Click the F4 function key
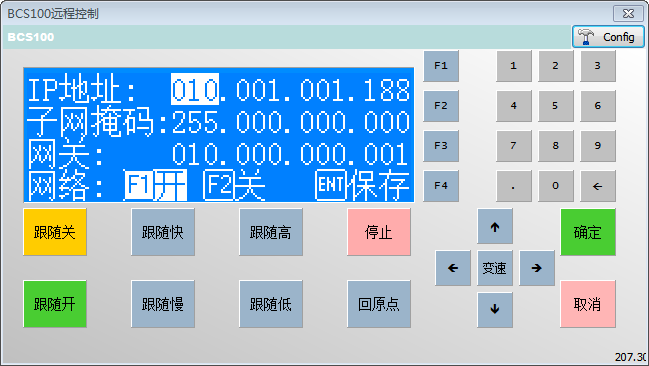 [441, 186]
